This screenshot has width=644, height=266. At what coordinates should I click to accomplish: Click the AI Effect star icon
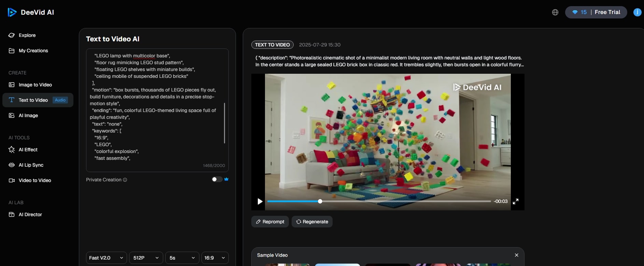[12, 150]
